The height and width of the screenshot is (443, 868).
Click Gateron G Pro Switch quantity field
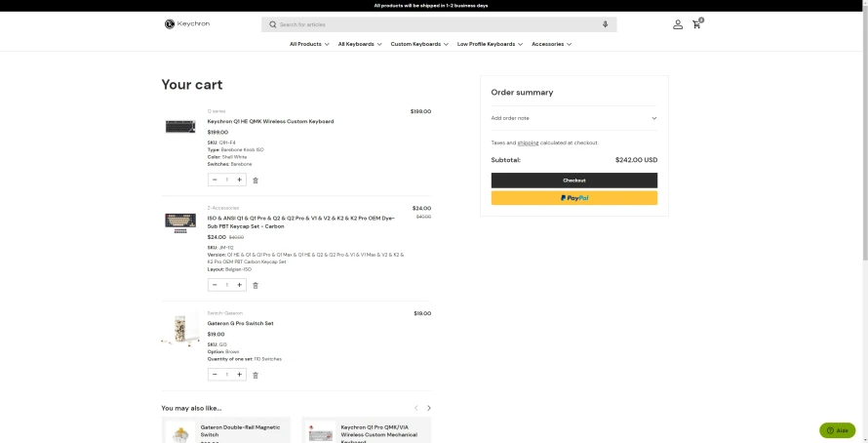(x=227, y=375)
